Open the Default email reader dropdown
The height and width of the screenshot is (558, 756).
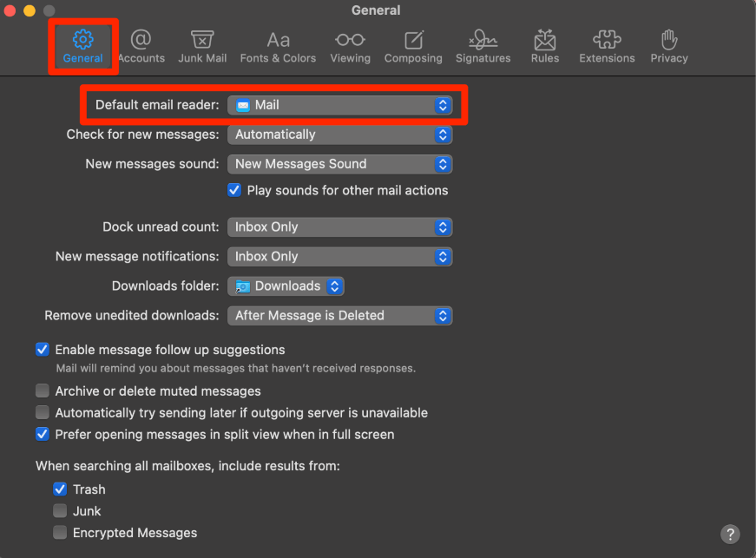(x=340, y=105)
